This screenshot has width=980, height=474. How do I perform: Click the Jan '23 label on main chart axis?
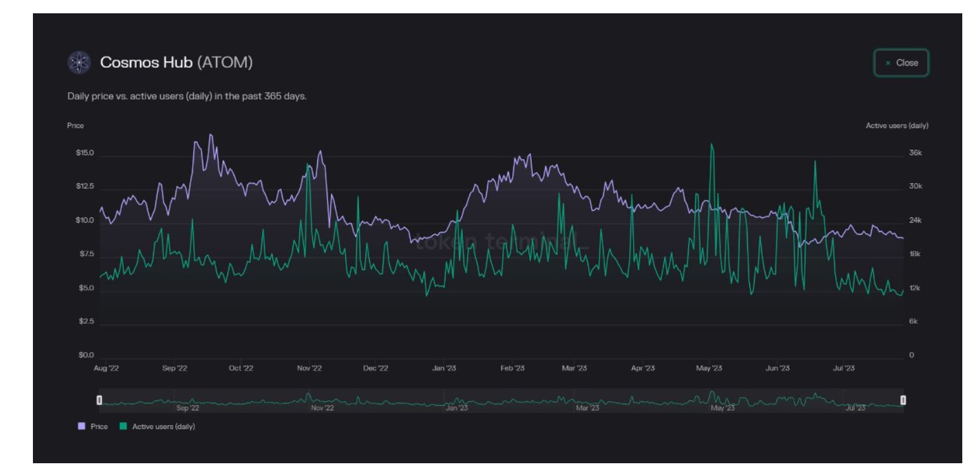pyautogui.click(x=444, y=368)
